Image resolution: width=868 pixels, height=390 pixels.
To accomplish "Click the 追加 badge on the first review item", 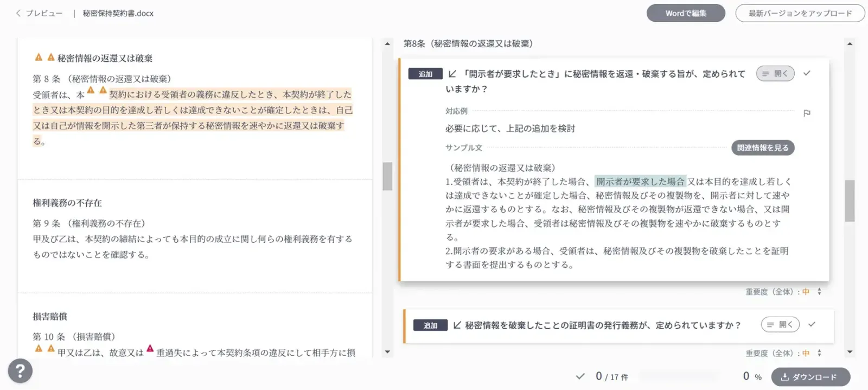I will point(425,74).
